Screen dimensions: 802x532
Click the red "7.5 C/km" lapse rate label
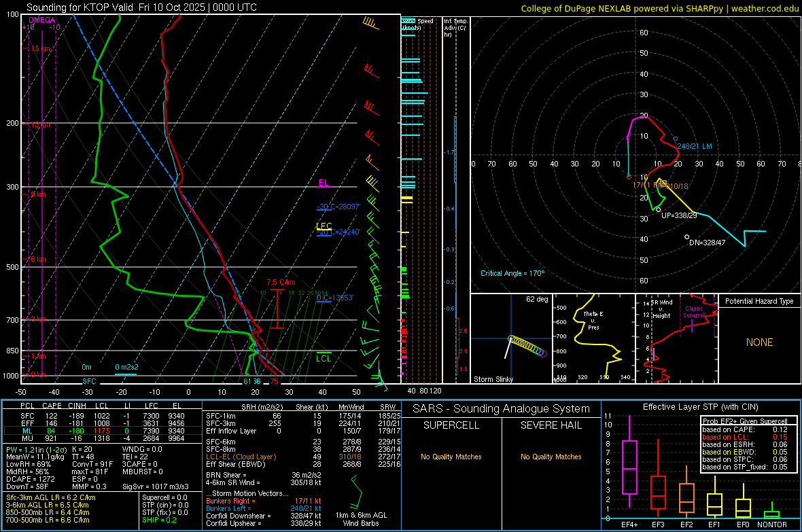281,283
